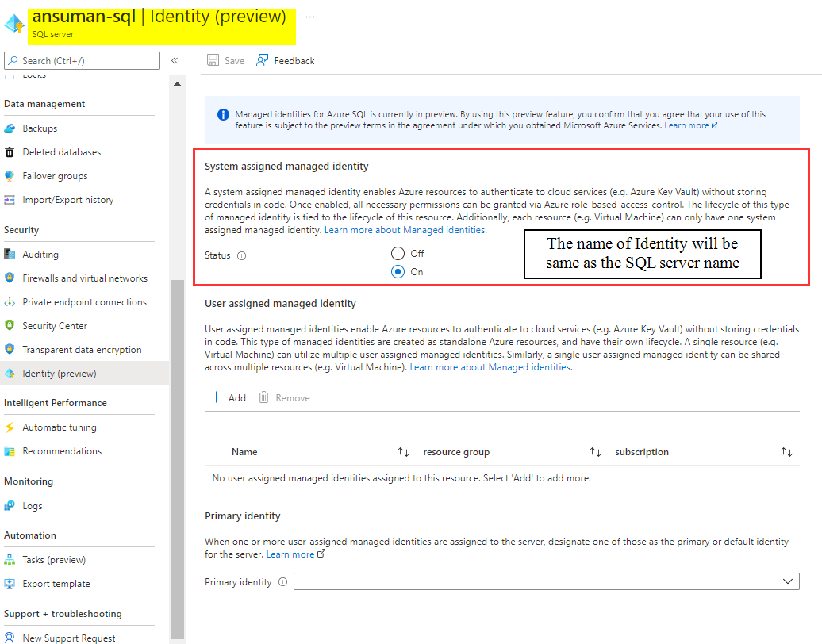Click Add user assigned identity button
The image size is (822, 644).
click(228, 397)
